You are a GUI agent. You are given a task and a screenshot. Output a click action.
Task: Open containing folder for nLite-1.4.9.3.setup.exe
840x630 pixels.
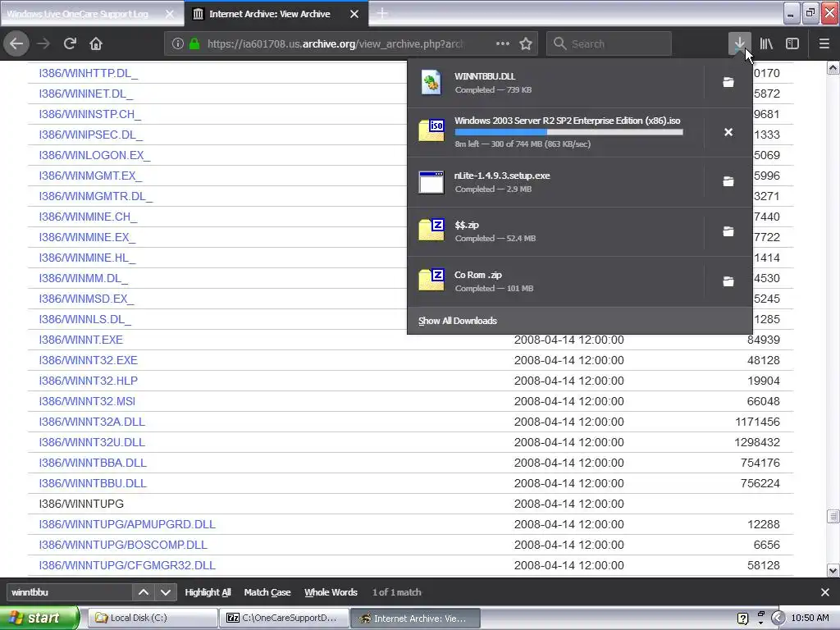728,181
